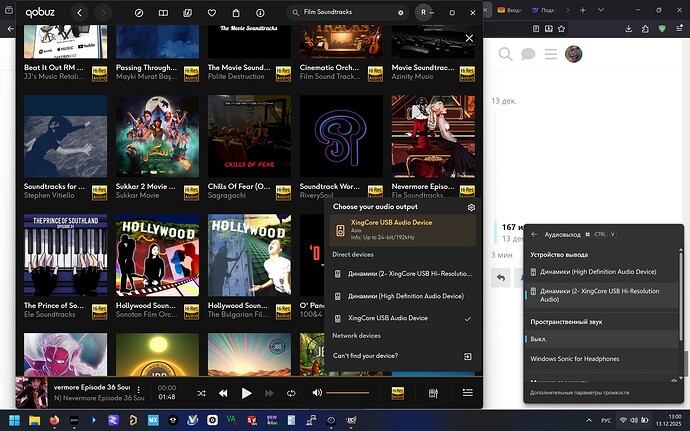Open the Sonoton Film Orc... artist link
Viewport: 690px width, 431px height.
(x=147, y=314)
